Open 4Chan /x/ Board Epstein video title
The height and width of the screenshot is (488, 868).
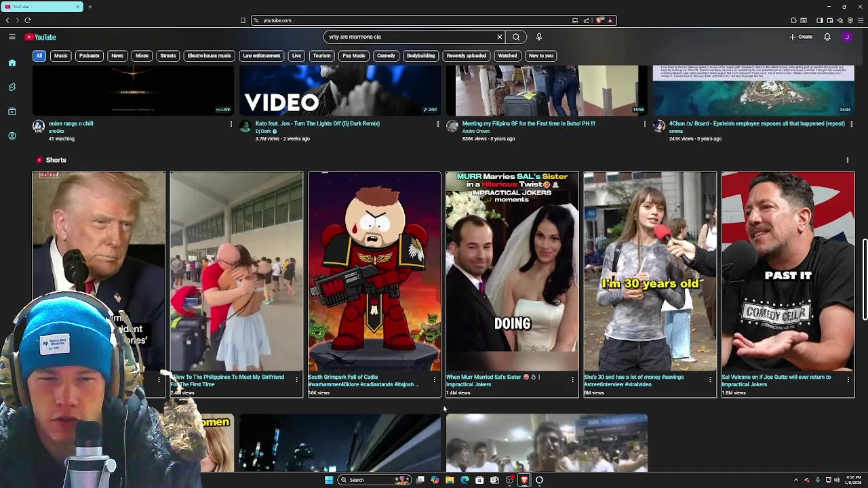[757, 123]
